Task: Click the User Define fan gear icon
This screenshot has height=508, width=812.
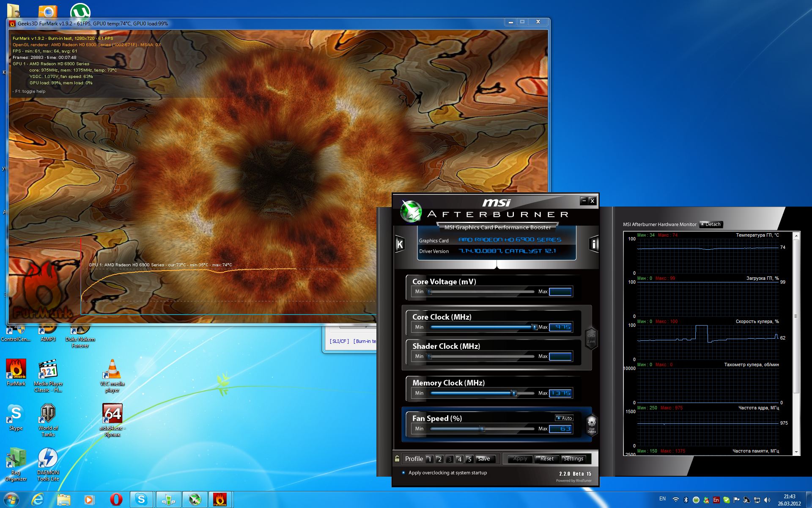Action: click(x=591, y=423)
